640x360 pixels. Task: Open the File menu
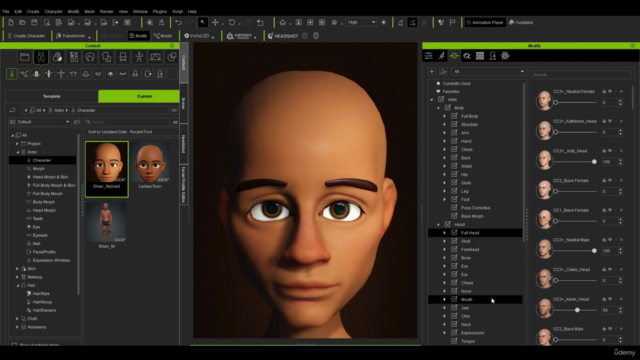[x=6, y=11]
